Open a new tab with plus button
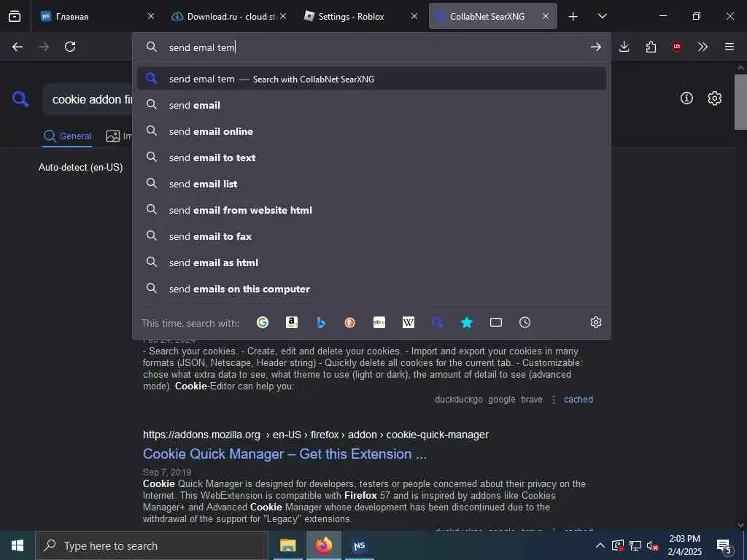Viewport: 747px width, 560px height. (x=573, y=17)
